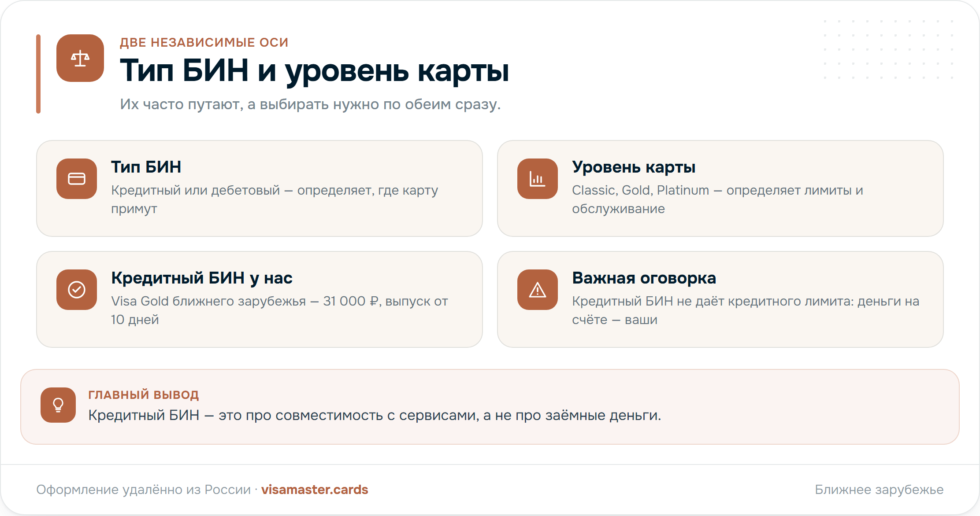The height and width of the screenshot is (516, 980).
Task: Click the text Кредитный БИН не даёт кредитного лимита
Action: click(746, 310)
